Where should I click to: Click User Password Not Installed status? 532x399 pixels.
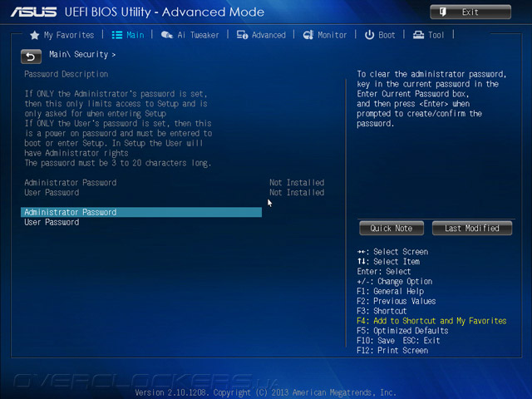pos(297,192)
